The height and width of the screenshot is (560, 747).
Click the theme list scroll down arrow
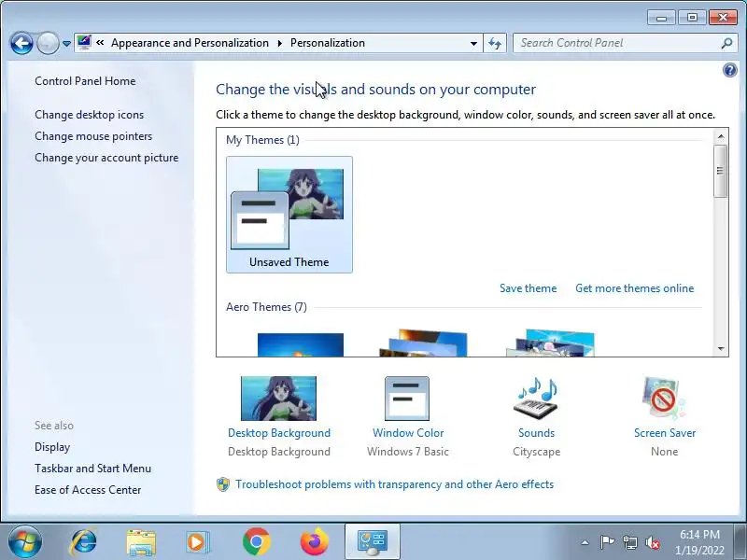721,348
